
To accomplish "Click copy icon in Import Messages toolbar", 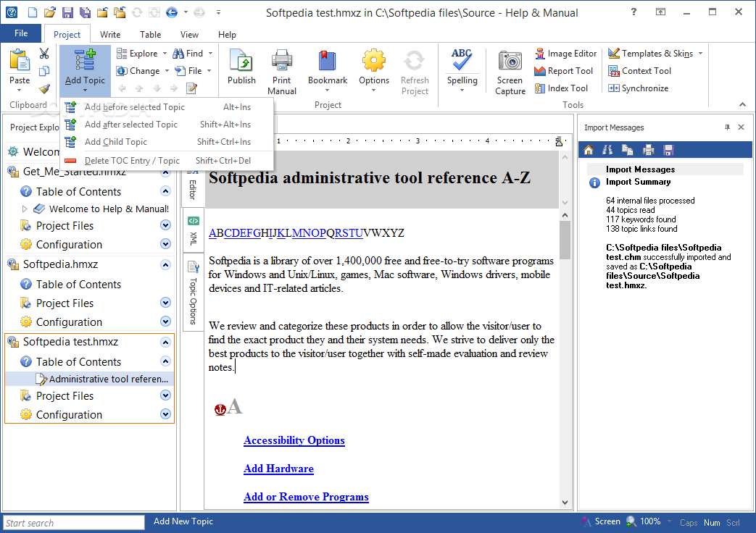I will click(627, 150).
